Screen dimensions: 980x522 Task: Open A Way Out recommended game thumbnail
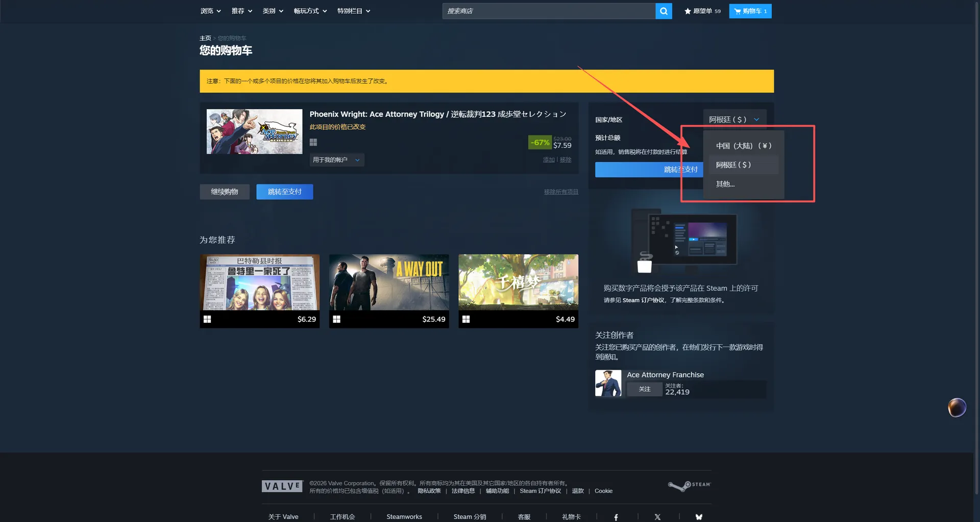(x=389, y=282)
